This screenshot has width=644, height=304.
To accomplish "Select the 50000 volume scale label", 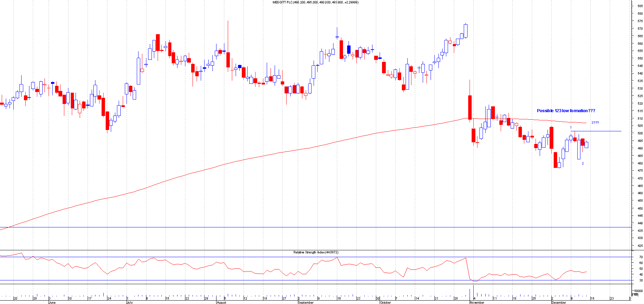I will 638,291.
